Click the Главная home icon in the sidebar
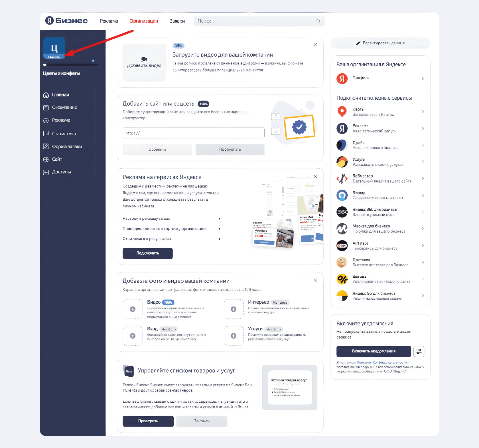479x448 pixels. coord(46,95)
